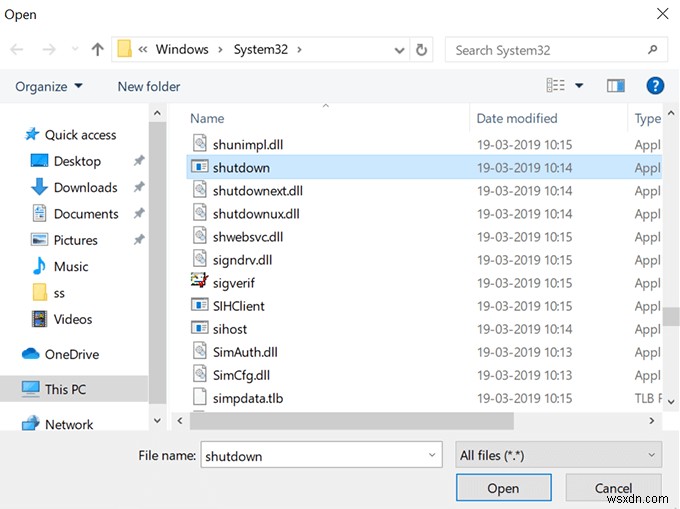Screen dimensions: 680x509
Task: Click the folder icon in address bar
Action: point(124,49)
